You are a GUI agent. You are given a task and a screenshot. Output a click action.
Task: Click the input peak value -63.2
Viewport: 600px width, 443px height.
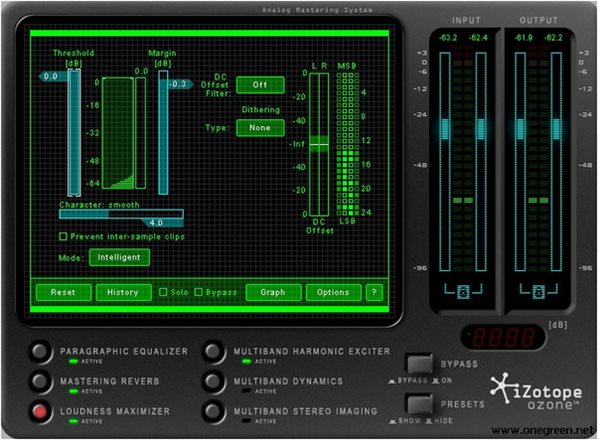(x=448, y=38)
